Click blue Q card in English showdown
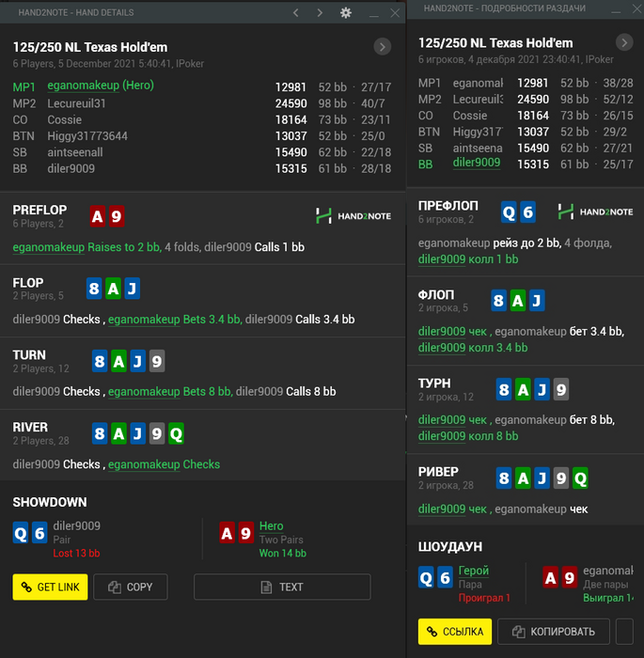Viewport: 644px width, 658px height. coord(21,533)
